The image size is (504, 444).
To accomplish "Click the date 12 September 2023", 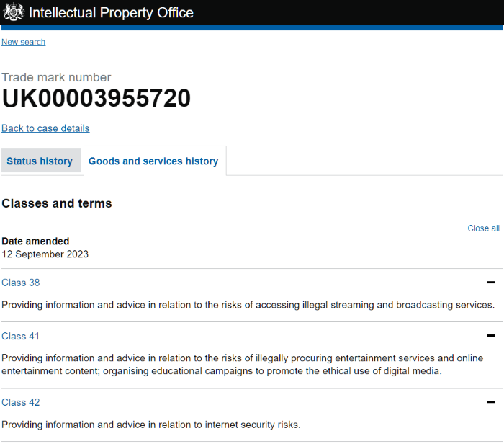I will pyautogui.click(x=45, y=254).
